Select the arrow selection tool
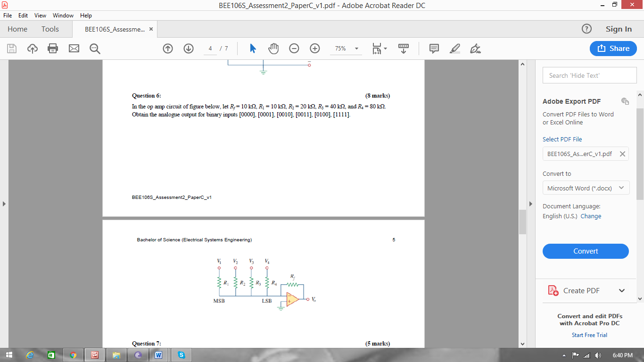The image size is (644, 362). (253, 48)
